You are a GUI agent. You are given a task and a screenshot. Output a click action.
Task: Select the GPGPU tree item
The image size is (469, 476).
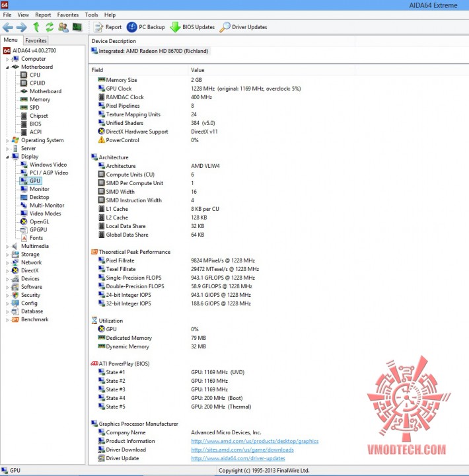tap(34, 230)
